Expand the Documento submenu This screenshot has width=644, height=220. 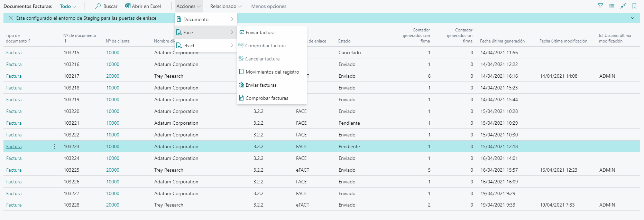[x=205, y=19]
